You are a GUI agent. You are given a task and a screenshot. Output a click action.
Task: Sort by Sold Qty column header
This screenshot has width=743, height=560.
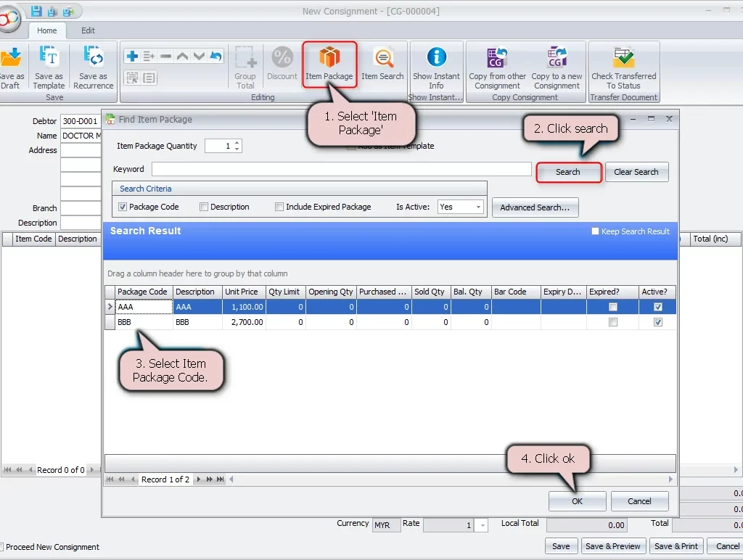click(431, 292)
